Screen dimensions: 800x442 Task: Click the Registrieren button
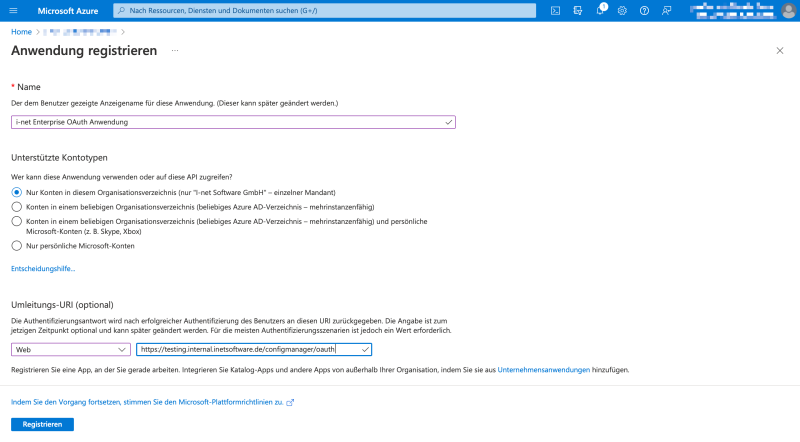(42, 424)
